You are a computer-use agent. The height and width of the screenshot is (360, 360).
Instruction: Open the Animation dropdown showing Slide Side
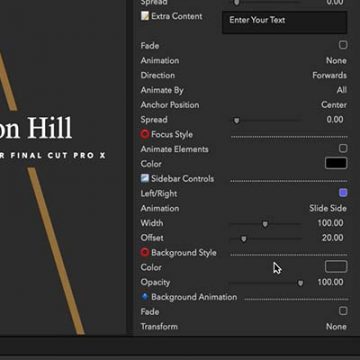coord(328,208)
